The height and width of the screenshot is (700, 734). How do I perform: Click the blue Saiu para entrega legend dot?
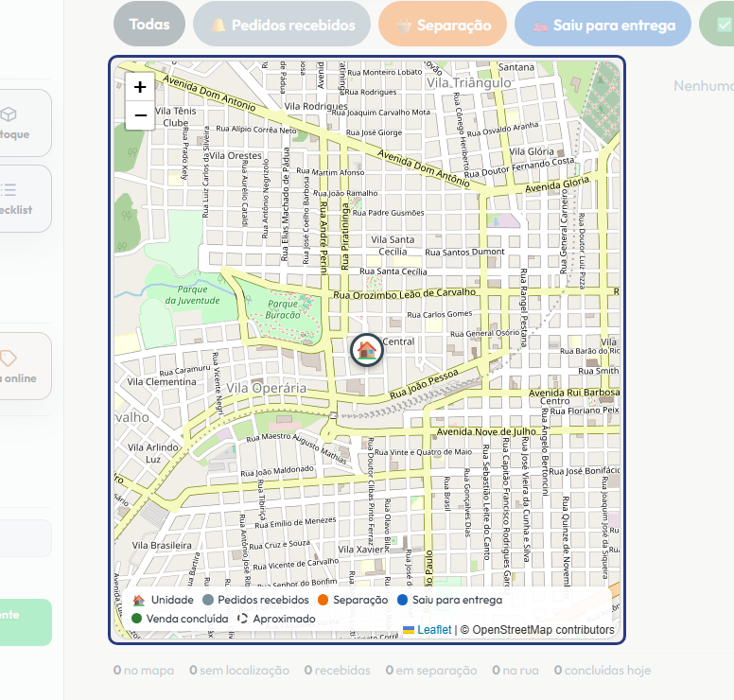click(x=402, y=600)
